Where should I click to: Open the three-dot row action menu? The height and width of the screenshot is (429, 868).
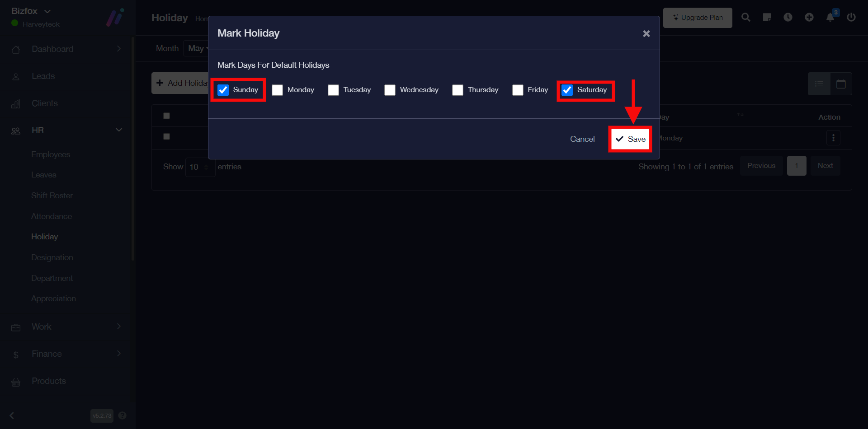(x=833, y=138)
